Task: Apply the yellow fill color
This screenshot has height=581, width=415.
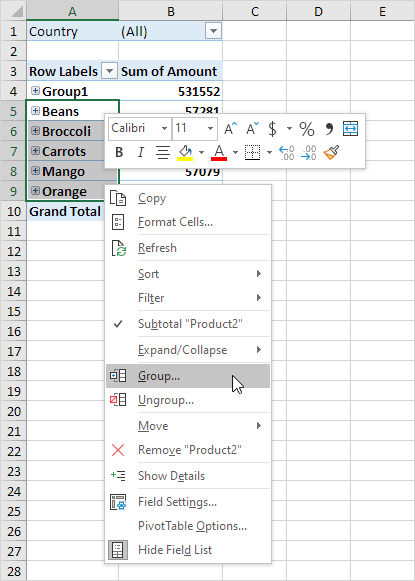Action: point(185,152)
